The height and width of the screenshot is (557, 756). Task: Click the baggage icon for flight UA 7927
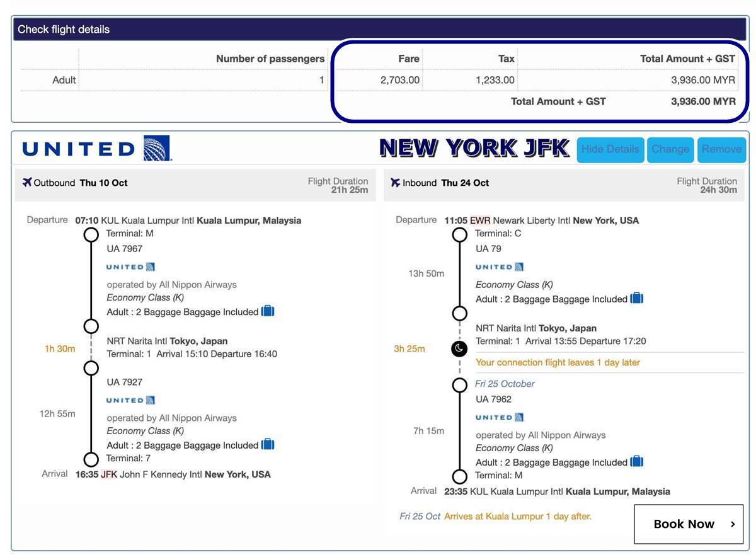click(268, 444)
